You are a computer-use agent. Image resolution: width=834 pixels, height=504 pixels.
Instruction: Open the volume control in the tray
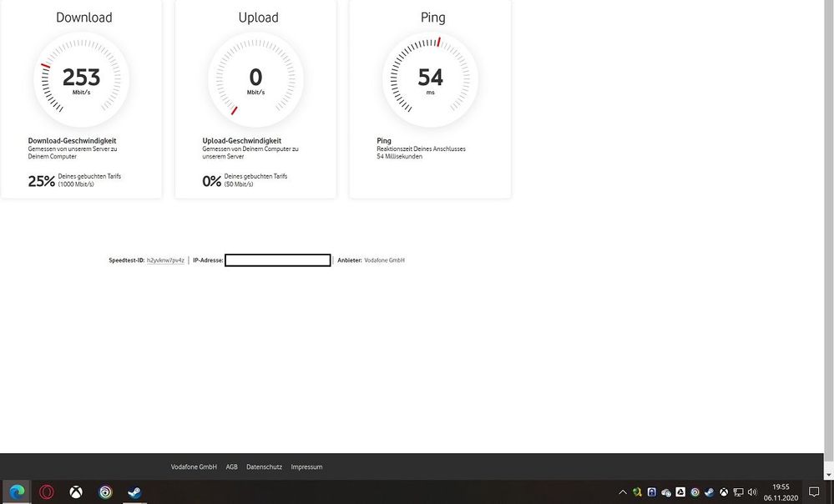click(x=751, y=492)
